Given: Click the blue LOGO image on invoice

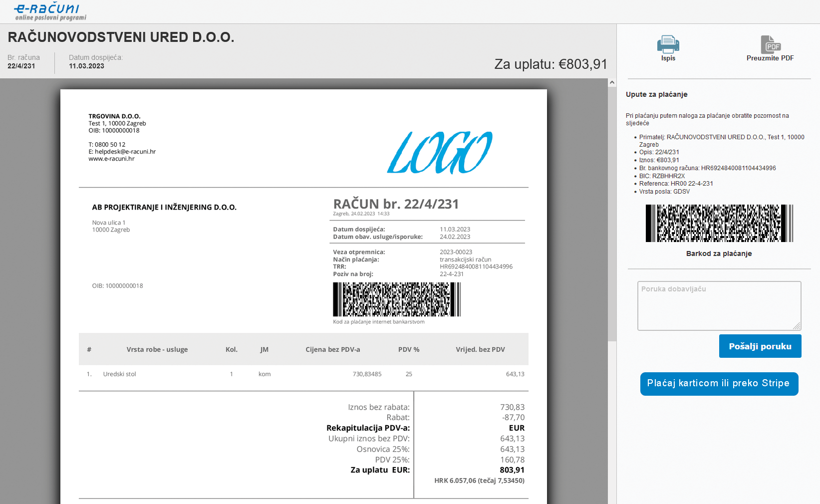Looking at the screenshot, I should tap(440, 153).
